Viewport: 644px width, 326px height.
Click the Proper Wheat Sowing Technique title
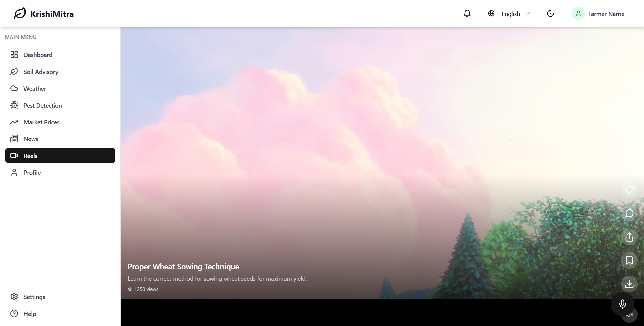click(x=183, y=267)
